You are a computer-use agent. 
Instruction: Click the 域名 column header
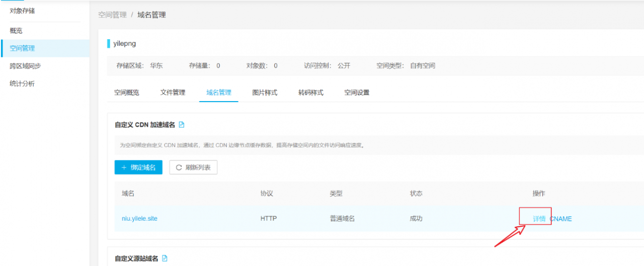click(x=128, y=194)
